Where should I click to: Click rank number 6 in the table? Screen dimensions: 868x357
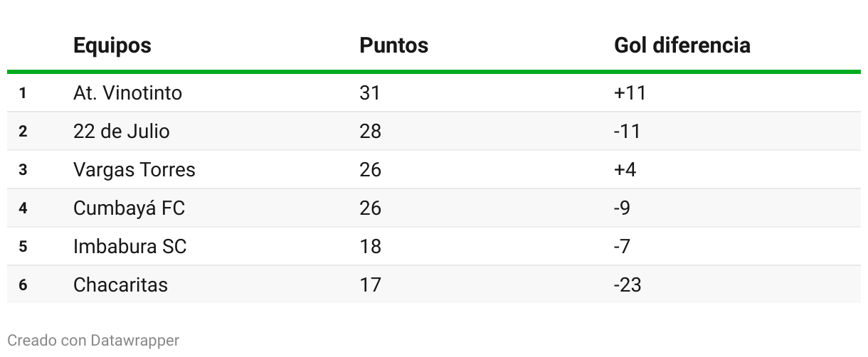coord(23,285)
